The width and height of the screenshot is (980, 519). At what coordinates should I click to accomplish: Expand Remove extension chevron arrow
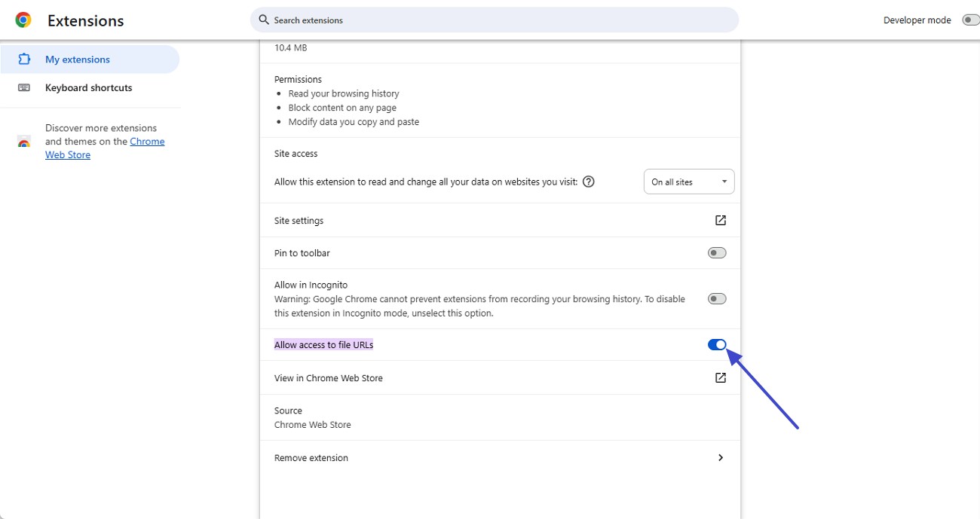pos(721,457)
